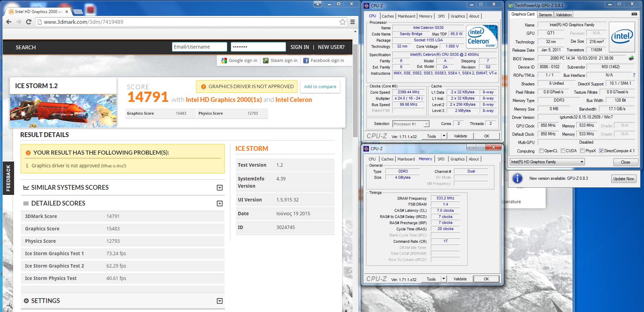The image size is (644, 312).
Task: Click the SEARCH label in the header
Action: pos(26,48)
